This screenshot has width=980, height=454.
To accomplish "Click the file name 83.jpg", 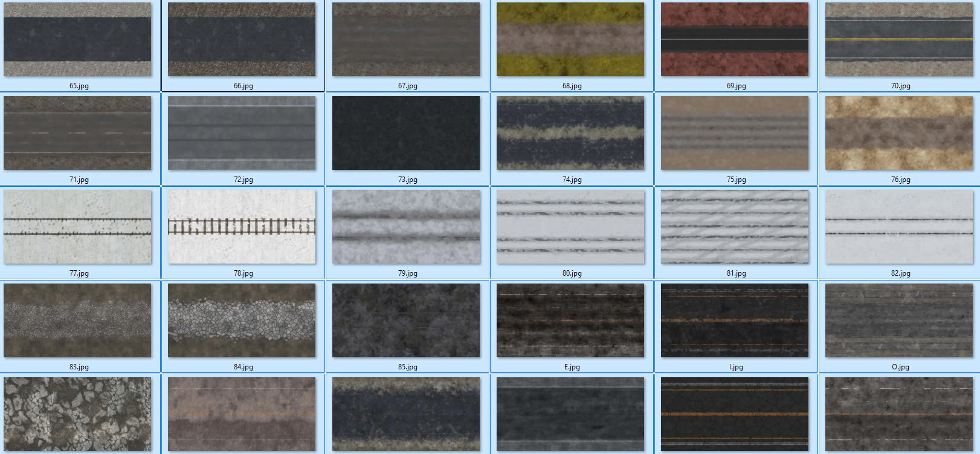I will point(79,367).
